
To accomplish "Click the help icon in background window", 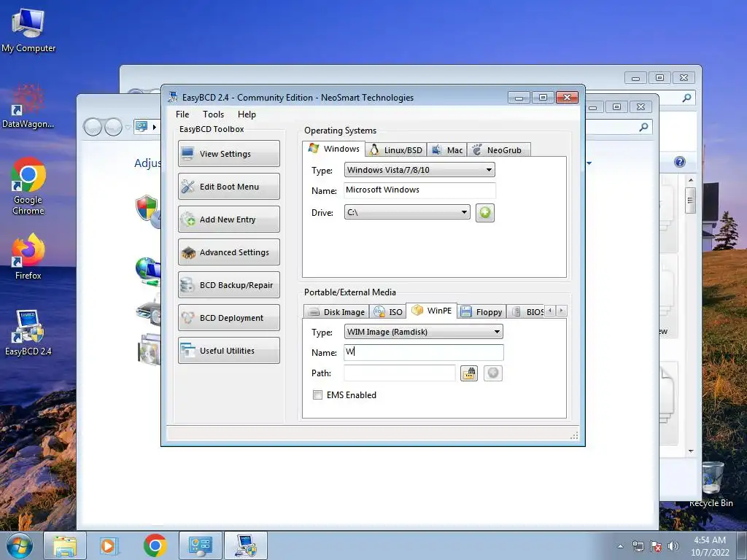I will pos(680,162).
